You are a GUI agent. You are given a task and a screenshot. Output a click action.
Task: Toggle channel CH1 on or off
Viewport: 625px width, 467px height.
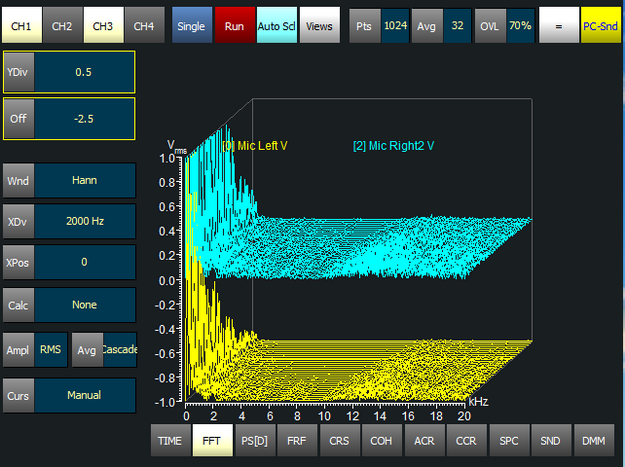[x=22, y=24]
